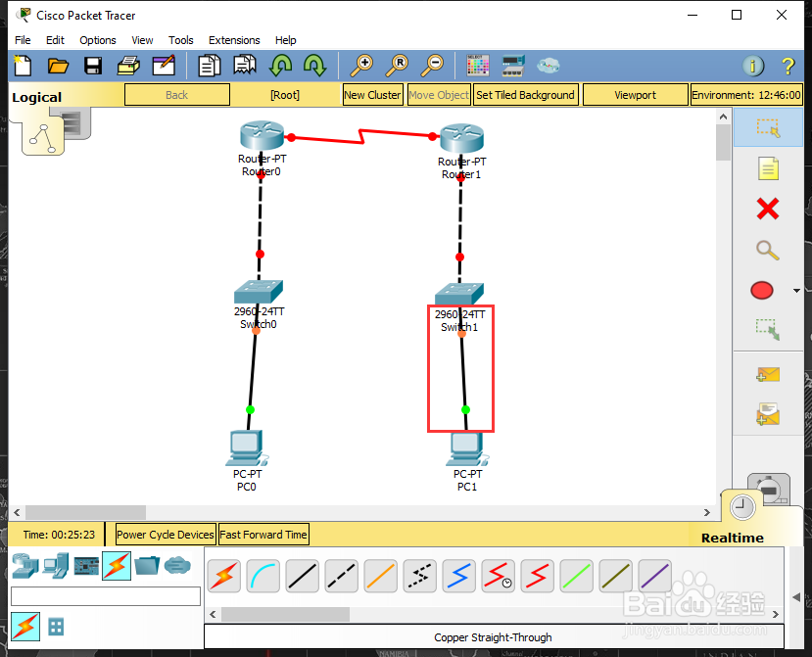The image size is (812, 657).
Task: Switch to the Physical workspace tab
Action: tap(77, 123)
